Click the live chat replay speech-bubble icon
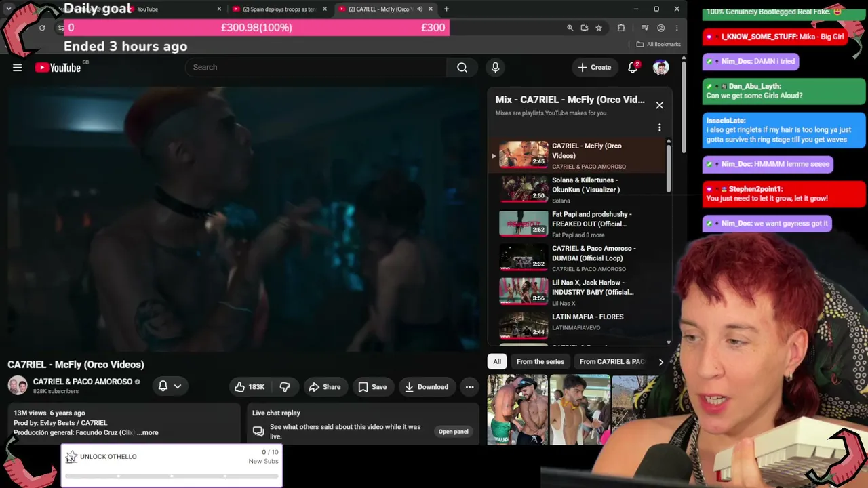Viewport: 868px width, 488px height. [x=258, y=431]
